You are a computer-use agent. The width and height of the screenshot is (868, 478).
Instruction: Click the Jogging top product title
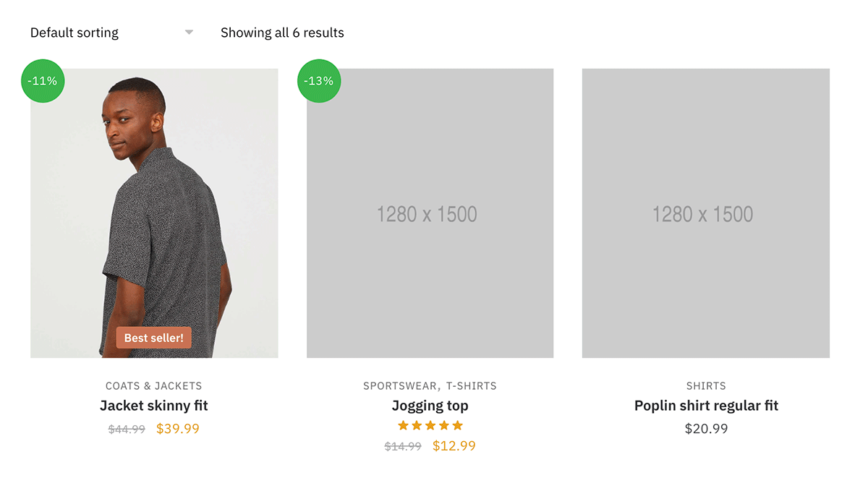point(430,406)
